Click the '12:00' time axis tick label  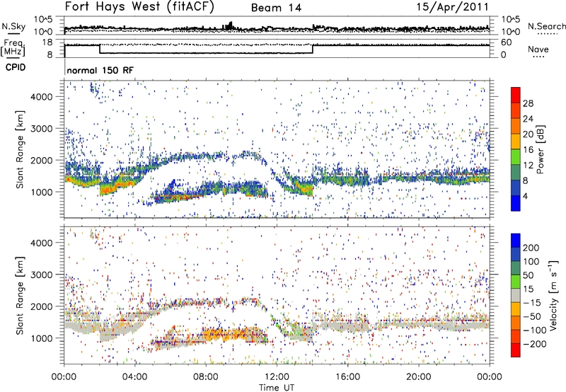point(277,377)
